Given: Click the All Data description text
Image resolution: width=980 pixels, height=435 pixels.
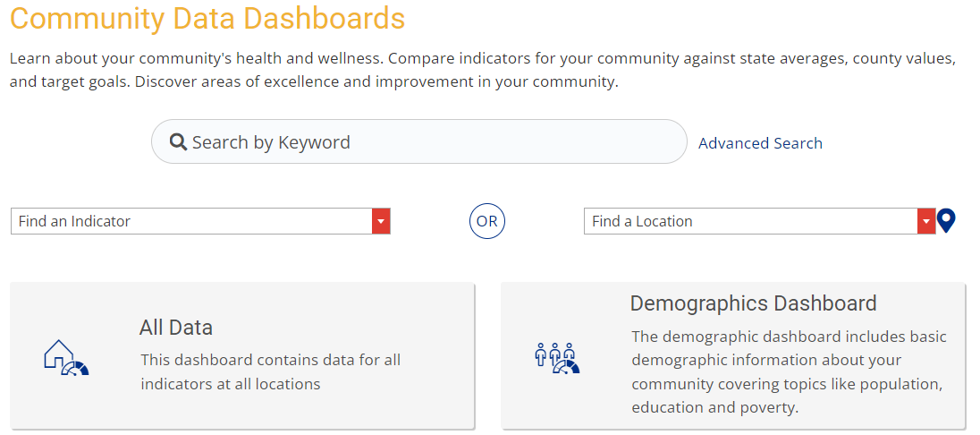Looking at the screenshot, I should pyautogui.click(x=270, y=371).
